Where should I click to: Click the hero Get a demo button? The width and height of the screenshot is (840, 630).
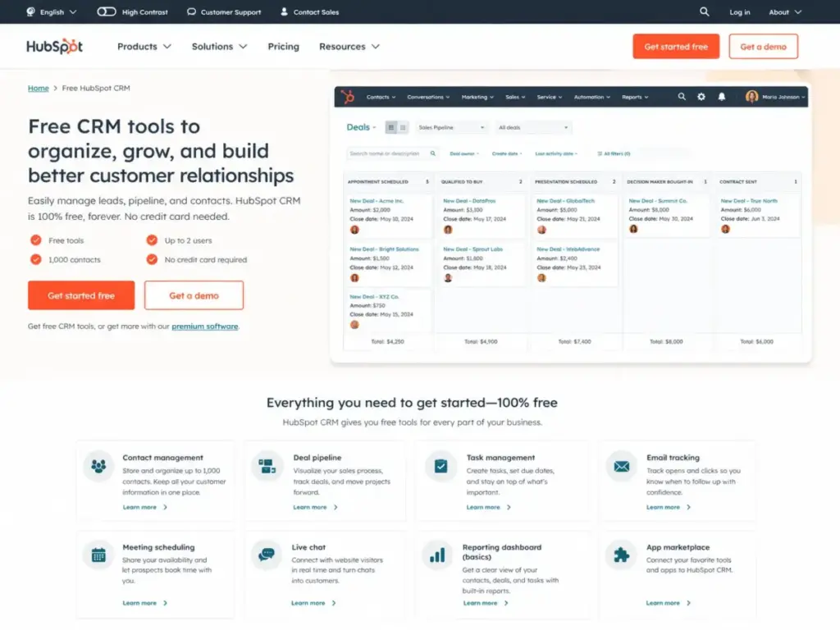coord(194,295)
